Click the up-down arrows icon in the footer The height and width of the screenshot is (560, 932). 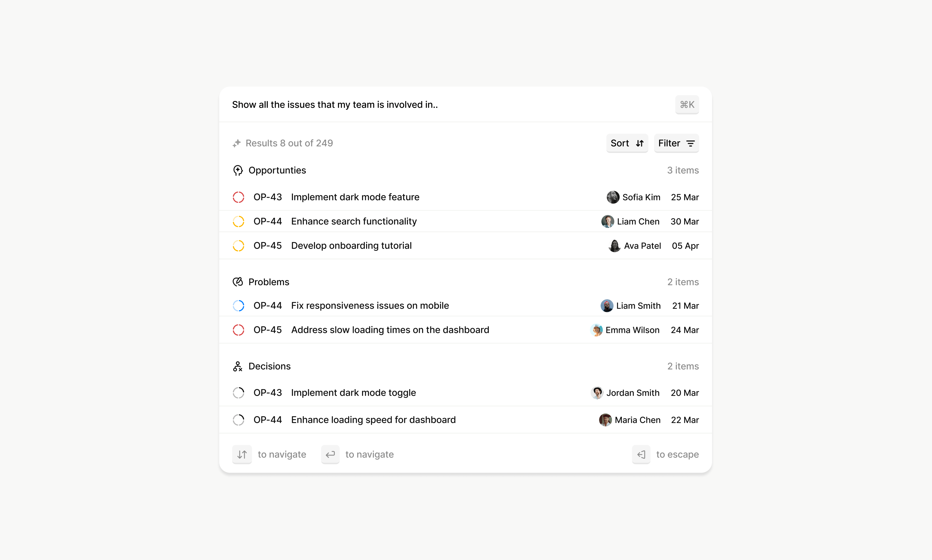point(242,454)
